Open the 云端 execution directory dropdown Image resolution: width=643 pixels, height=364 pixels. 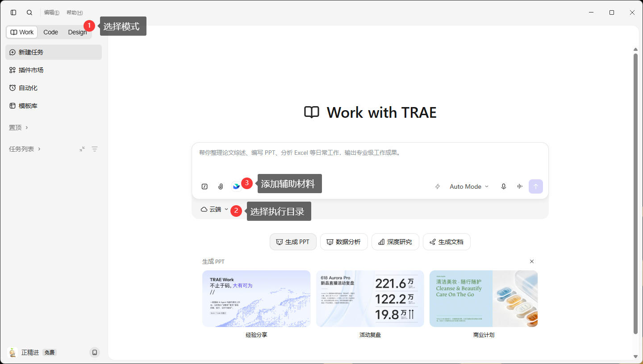[x=214, y=209]
